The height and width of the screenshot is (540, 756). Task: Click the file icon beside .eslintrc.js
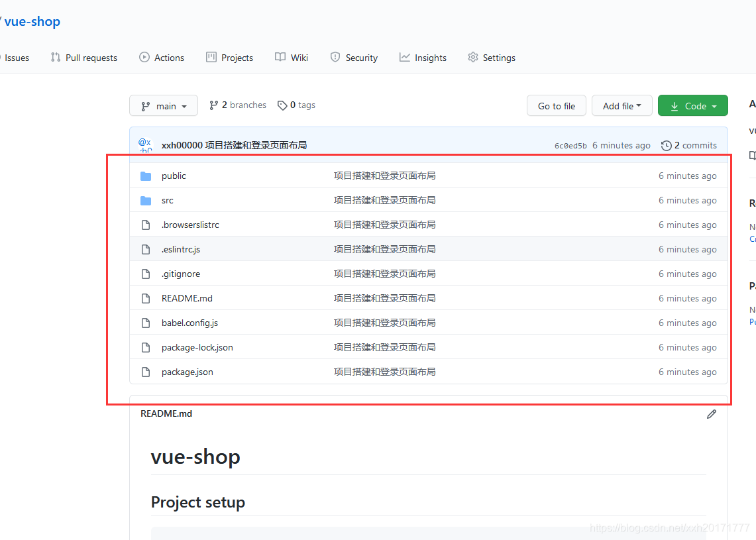tap(146, 250)
